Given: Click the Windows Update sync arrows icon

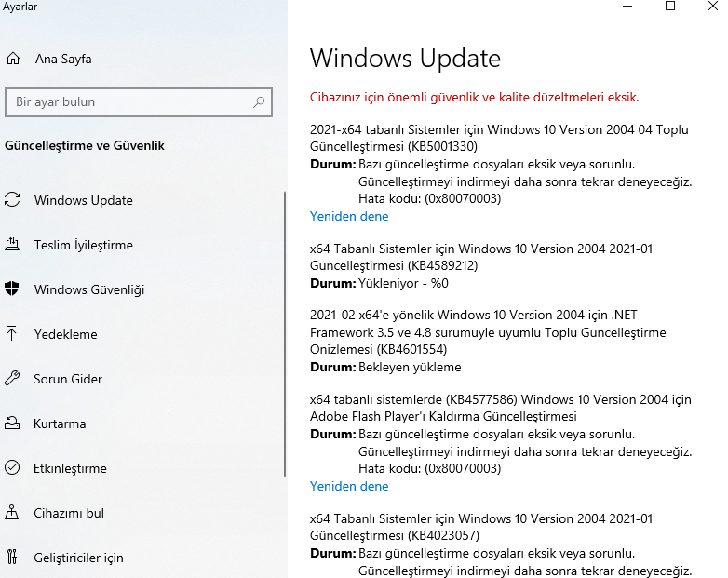Looking at the screenshot, I should click(12, 199).
